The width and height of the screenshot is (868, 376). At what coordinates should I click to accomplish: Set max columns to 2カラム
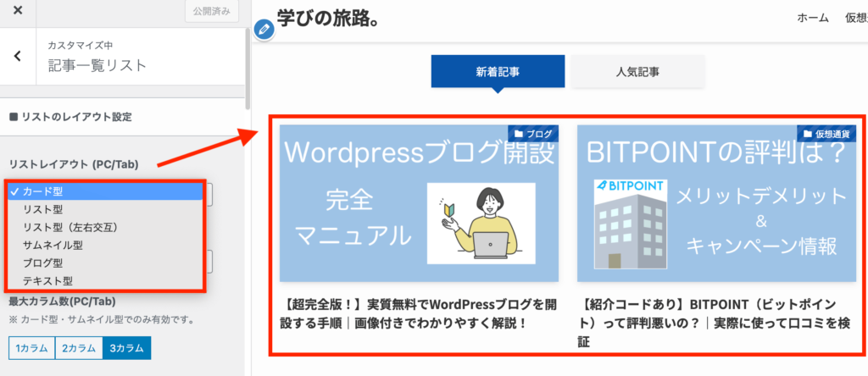point(79,348)
